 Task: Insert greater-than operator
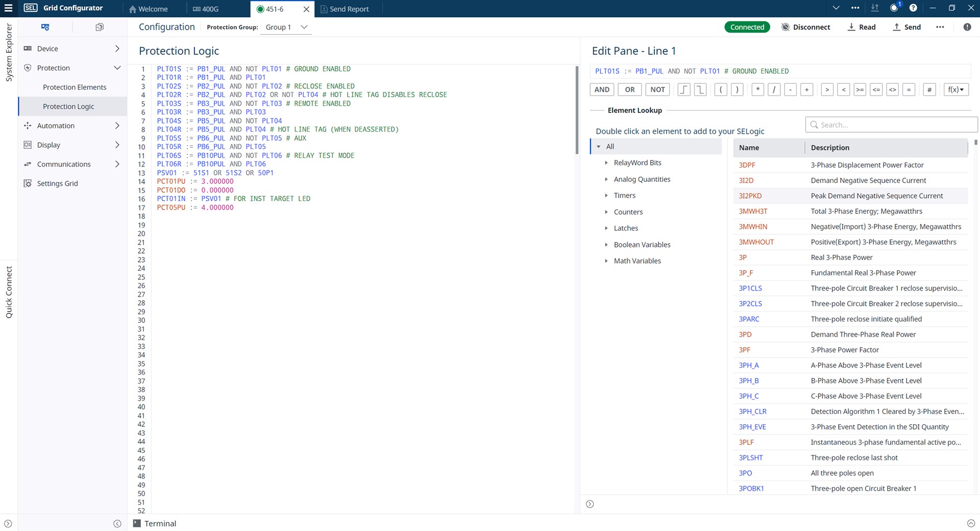[827, 90]
